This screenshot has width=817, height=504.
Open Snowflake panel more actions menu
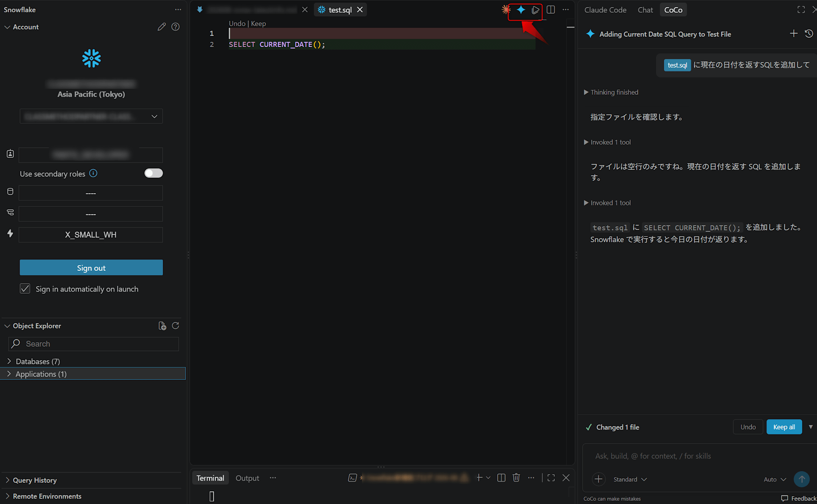pyautogui.click(x=178, y=10)
